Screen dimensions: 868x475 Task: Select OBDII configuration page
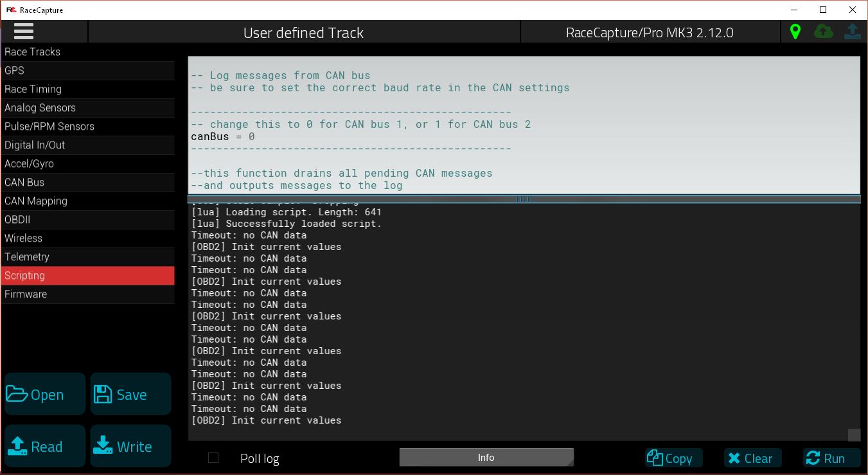(x=87, y=219)
